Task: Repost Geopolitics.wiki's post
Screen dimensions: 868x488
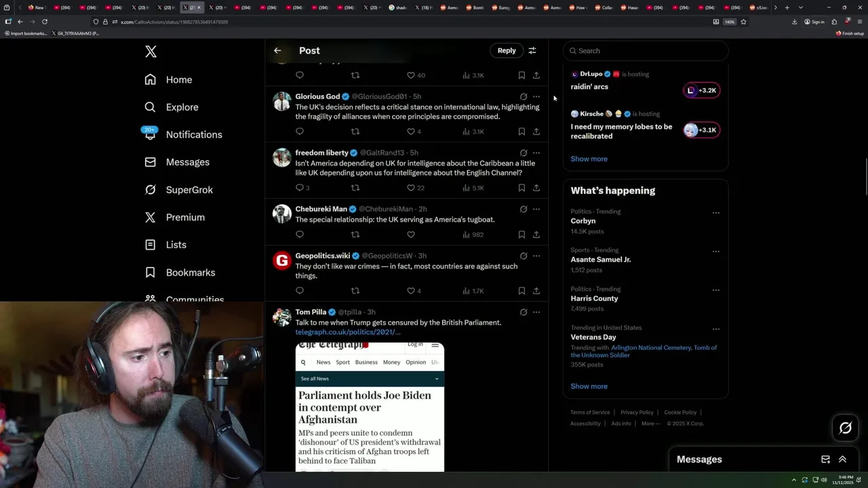Action: [355, 291]
